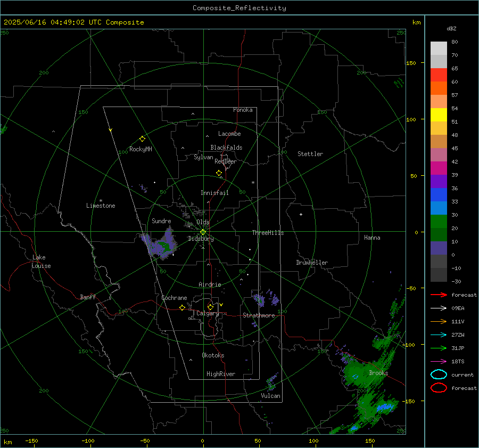Click the RedDeer city label

tap(226, 161)
